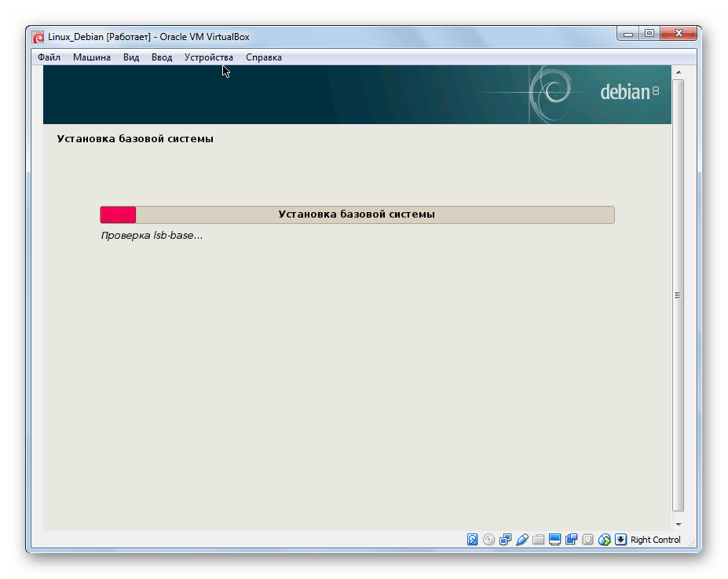Viewport: 728px width, 579px height.
Task: Click the vertical scrollbar thumb
Action: tap(679, 295)
